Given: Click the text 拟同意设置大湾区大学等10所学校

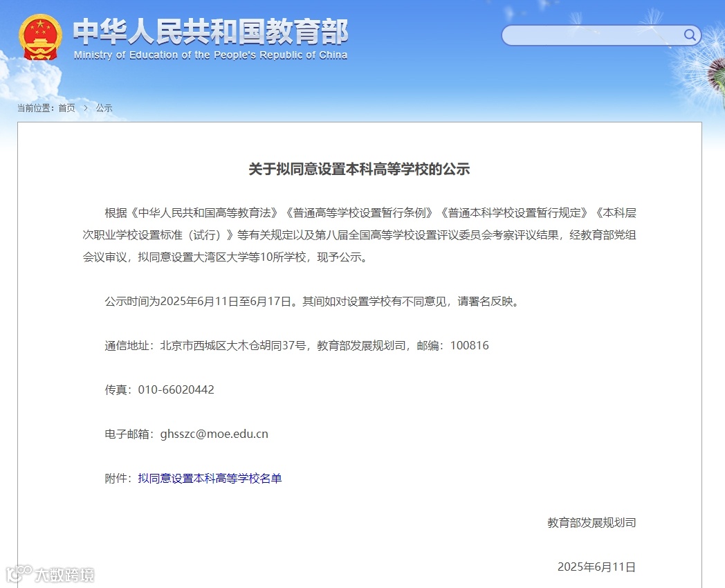Looking at the screenshot, I should [x=222, y=257].
